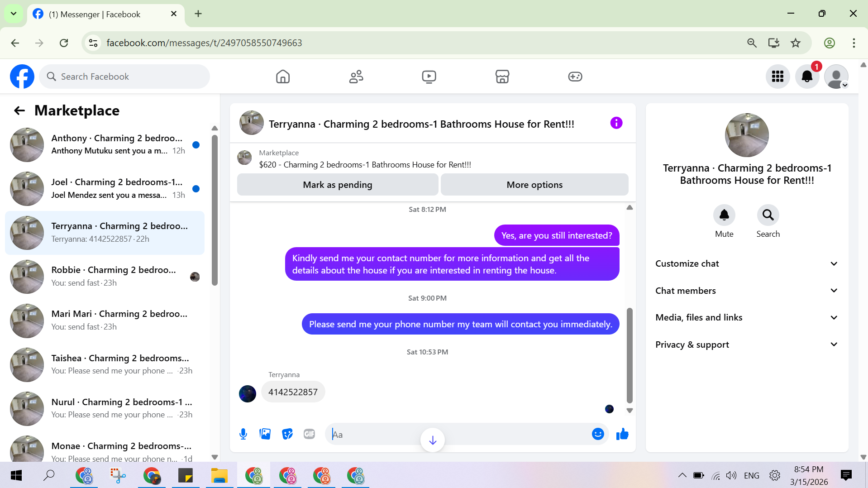The height and width of the screenshot is (488, 868).
Task: Open Joel's conversation
Action: (x=105, y=189)
